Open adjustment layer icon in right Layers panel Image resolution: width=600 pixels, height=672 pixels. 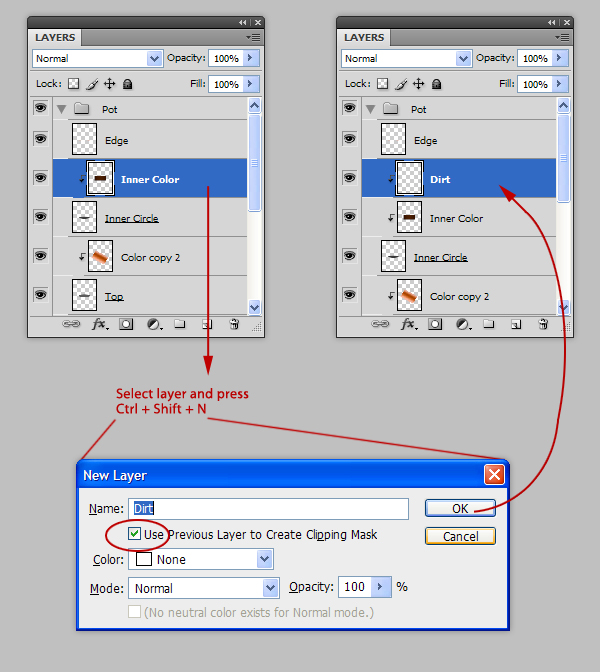point(463,324)
